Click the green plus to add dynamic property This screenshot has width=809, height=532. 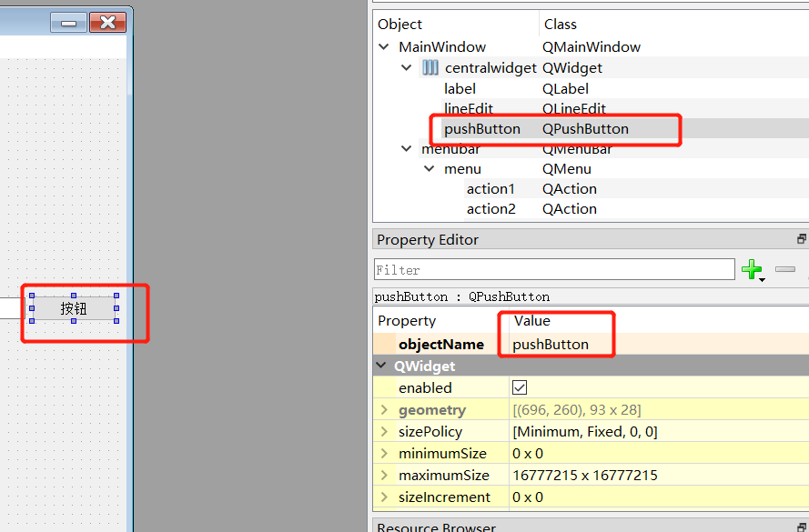click(753, 269)
